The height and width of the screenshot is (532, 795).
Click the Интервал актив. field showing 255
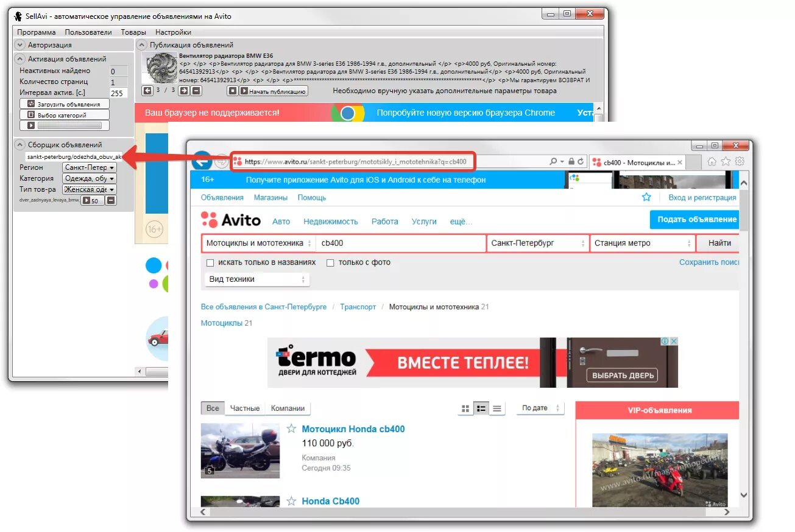118,93
